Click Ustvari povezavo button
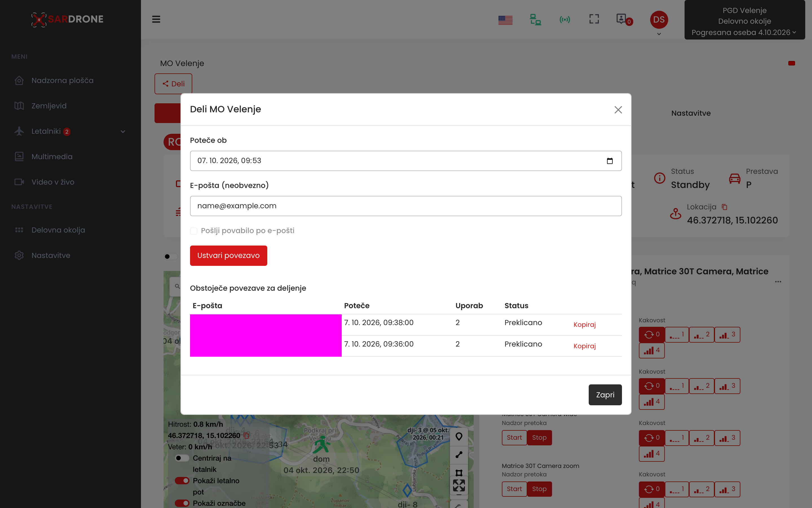This screenshot has width=812, height=508. click(x=228, y=256)
